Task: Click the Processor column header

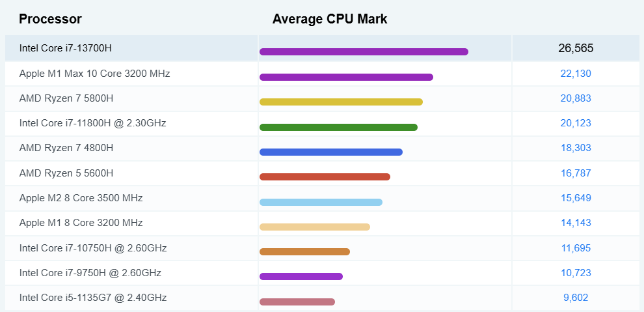Action: 50,19
